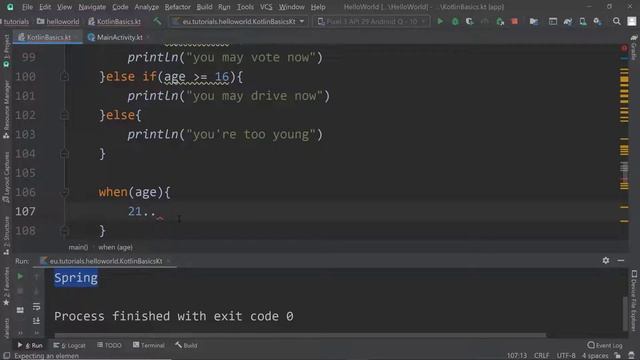Toggle tool window bars status corner icon

(7, 356)
